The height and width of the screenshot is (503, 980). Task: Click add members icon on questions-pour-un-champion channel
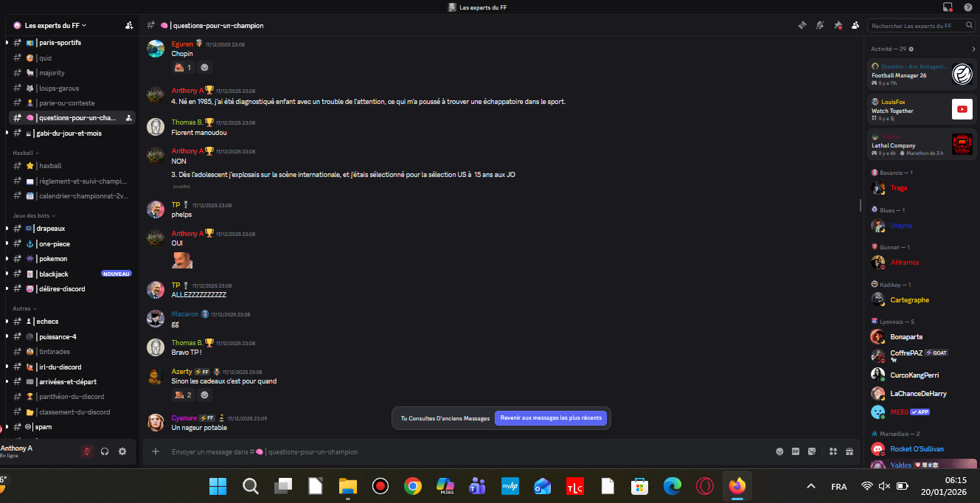129,118
